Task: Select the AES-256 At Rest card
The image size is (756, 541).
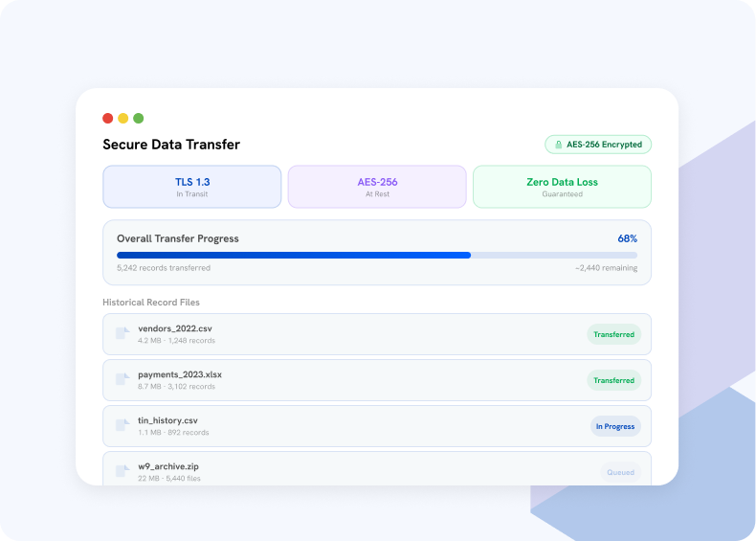Action: (377, 187)
